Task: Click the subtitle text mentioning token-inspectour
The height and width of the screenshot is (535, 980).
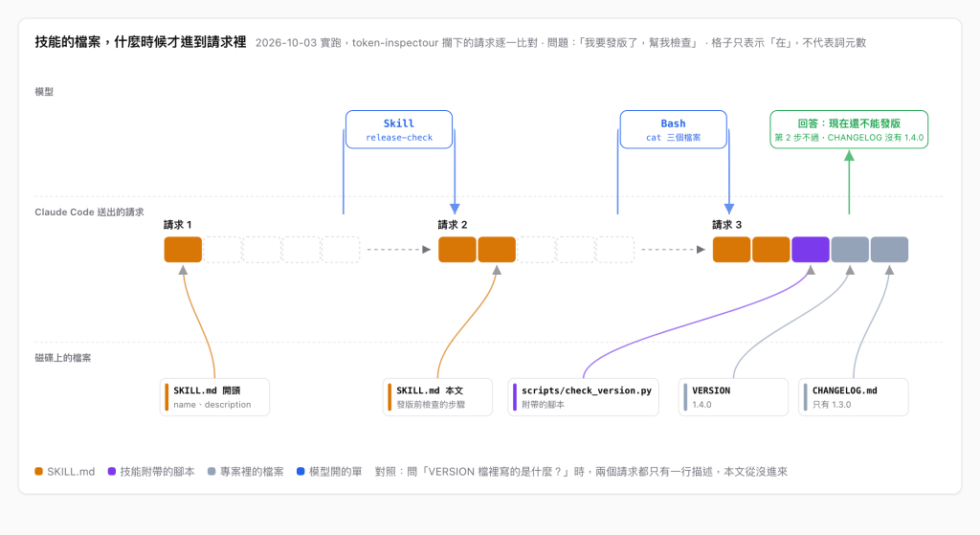Action: pyautogui.click(x=561, y=42)
